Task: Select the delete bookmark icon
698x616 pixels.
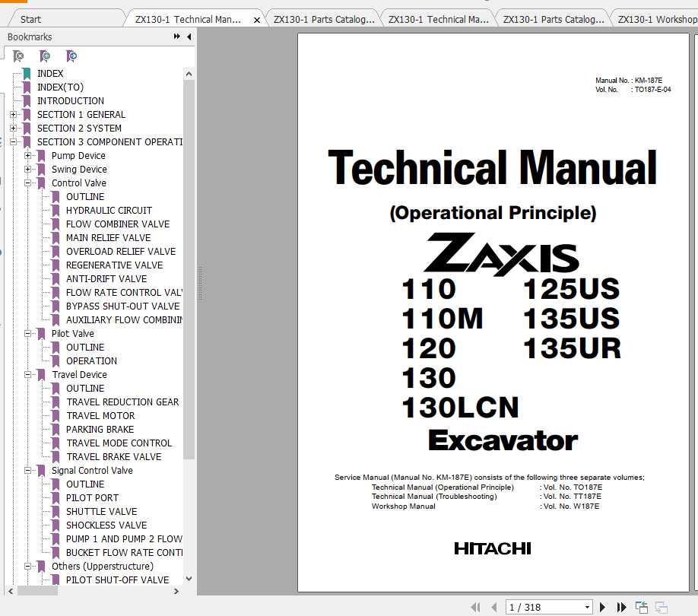Action: [x=18, y=56]
